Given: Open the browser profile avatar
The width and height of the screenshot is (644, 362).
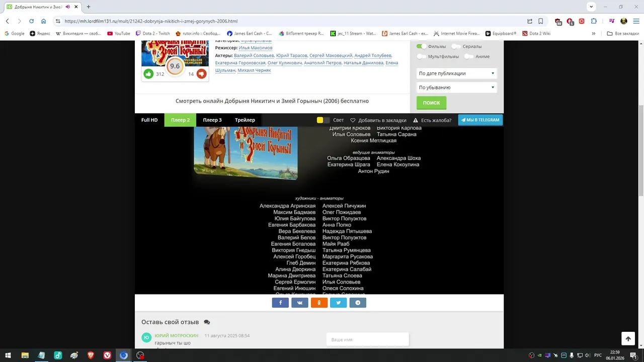Looking at the screenshot, I should pos(624,21).
